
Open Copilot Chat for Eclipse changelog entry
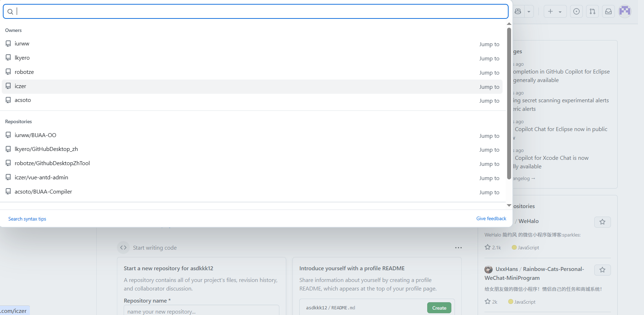(560, 133)
